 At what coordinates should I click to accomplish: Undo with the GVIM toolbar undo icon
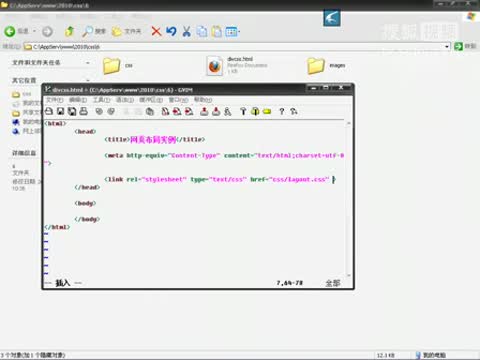(99, 111)
